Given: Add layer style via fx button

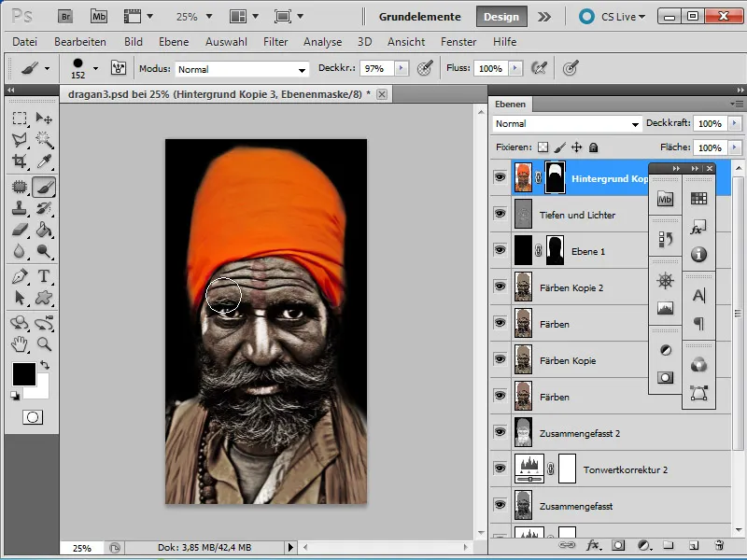Looking at the screenshot, I should [593, 545].
